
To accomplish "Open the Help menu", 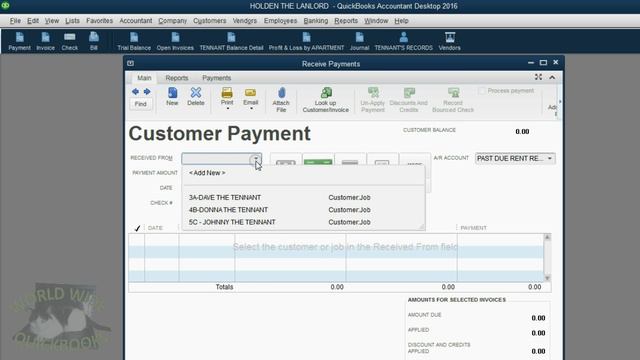I will click(x=401, y=21).
